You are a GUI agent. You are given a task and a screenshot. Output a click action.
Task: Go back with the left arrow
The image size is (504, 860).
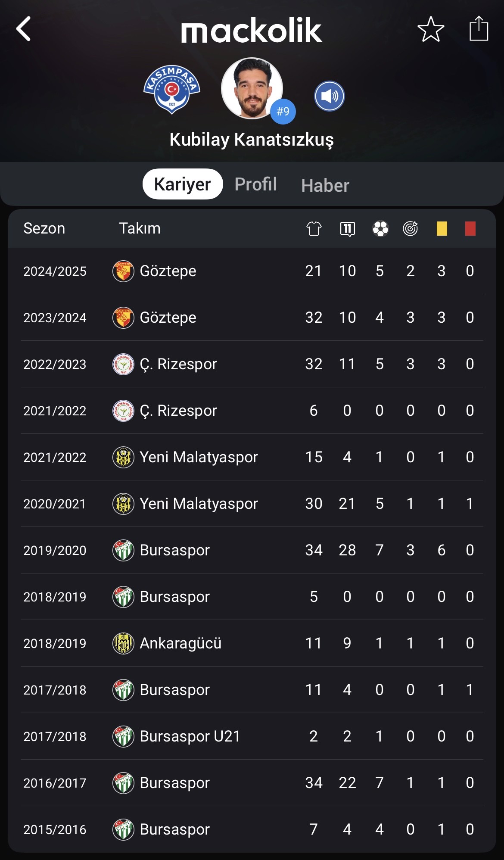(x=24, y=29)
